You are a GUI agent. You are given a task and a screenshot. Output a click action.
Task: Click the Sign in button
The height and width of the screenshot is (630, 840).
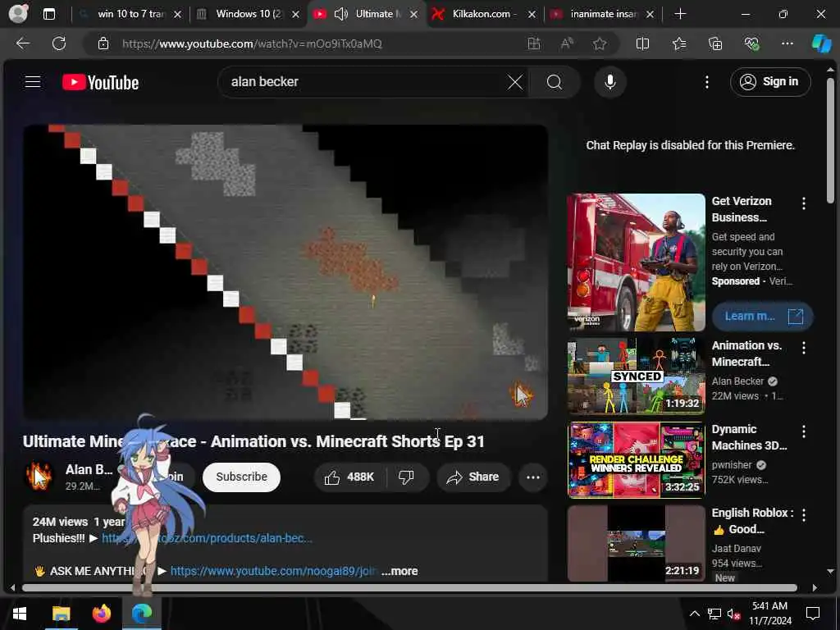[x=769, y=82]
